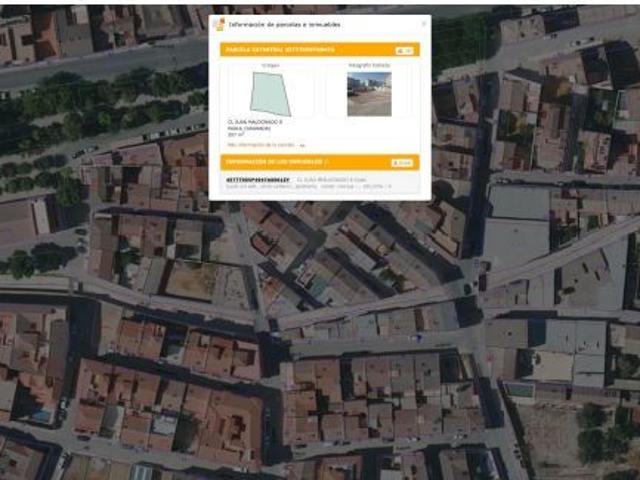Click the Fotografía fachada label
Image resolution: width=640 pixels, height=480 pixels.
coord(369,65)
